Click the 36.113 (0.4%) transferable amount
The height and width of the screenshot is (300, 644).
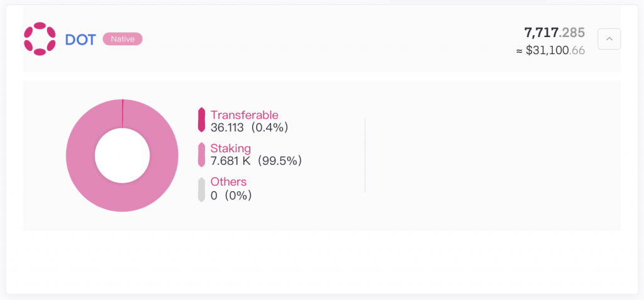pos(249,128)
